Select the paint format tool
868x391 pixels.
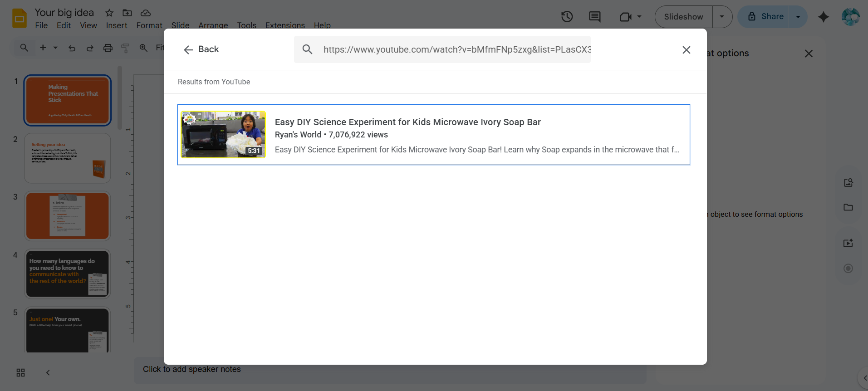[x=125, y=48]
